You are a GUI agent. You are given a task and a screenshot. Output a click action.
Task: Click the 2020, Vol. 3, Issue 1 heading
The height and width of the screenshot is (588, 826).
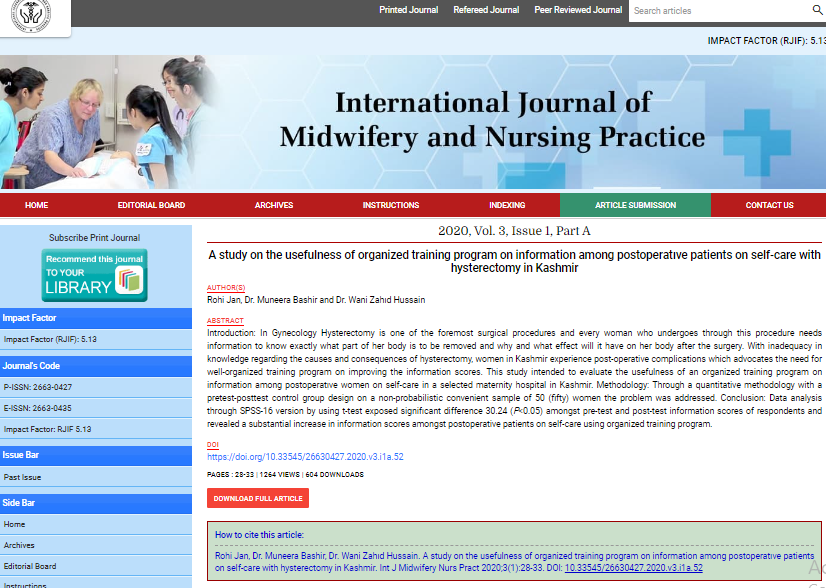pos(514,231)
